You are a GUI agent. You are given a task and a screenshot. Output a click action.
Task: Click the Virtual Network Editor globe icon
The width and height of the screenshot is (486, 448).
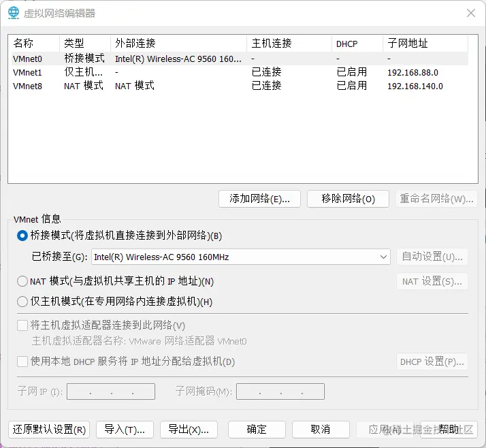[x=14, y=13]
